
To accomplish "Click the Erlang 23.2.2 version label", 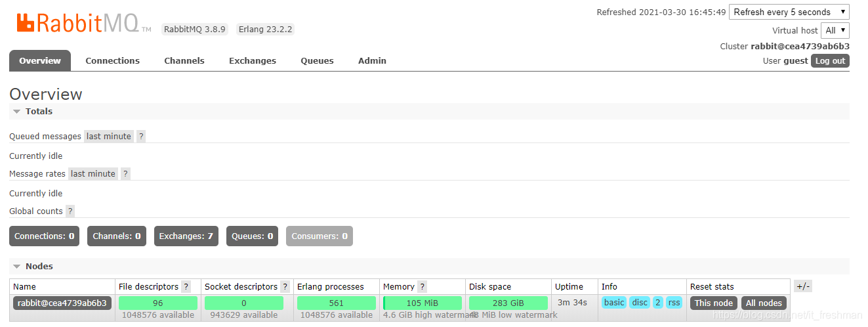I will (265, 30).
